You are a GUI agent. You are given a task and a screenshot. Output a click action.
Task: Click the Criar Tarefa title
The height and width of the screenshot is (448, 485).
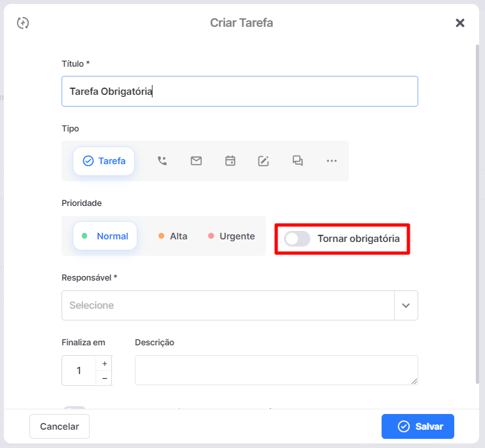tap(242, 23)
